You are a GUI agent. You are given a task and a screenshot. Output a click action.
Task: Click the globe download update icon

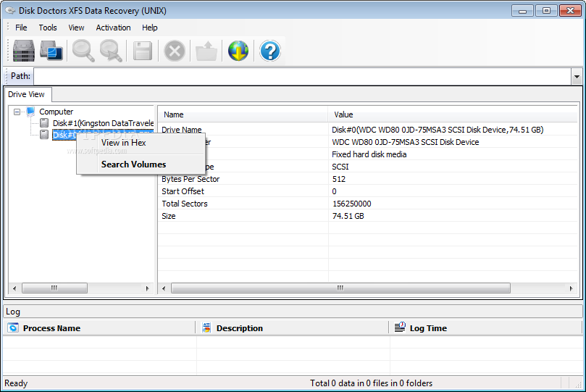point(238,51)
